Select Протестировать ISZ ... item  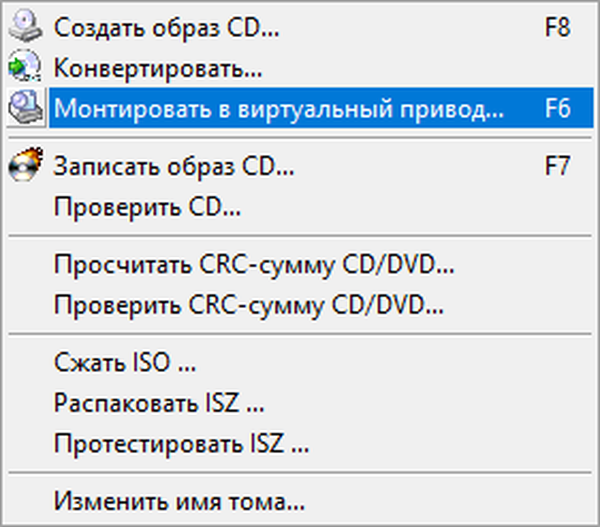pyautogui.click(x=300, y=444)
